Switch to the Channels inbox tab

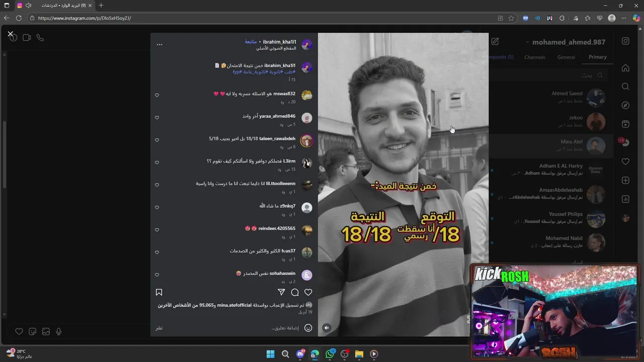(534, 57)
